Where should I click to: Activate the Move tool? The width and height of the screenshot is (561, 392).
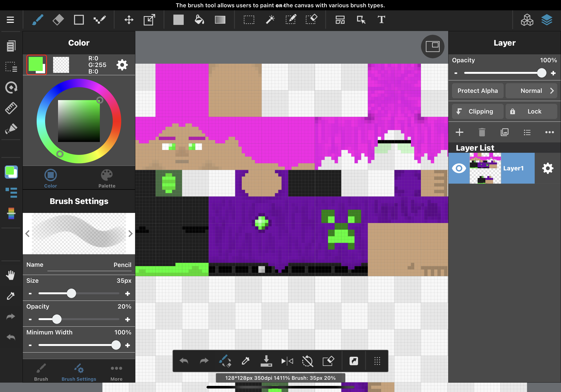tap(129, 20)
